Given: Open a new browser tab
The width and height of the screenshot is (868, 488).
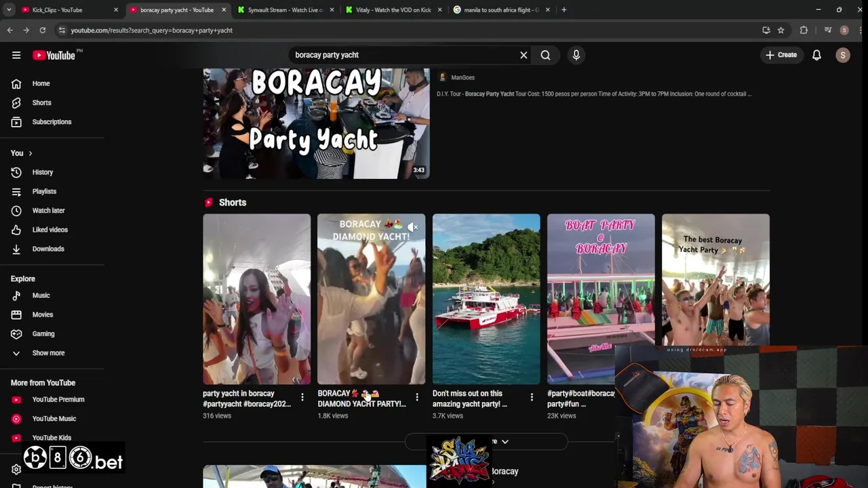Looking at the screenshot, I should coord(564,9).
